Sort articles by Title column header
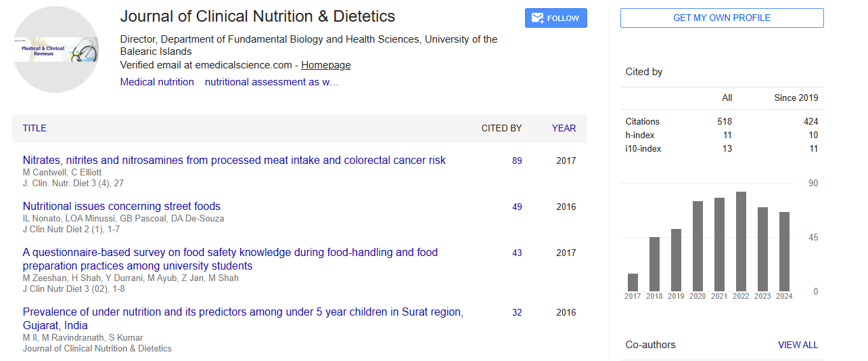 [x=35, y=128]
